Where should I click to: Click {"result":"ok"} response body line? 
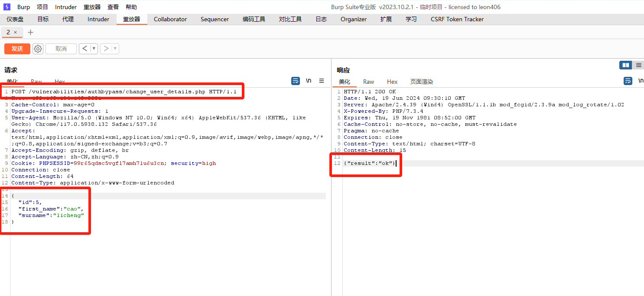[370, 163]
